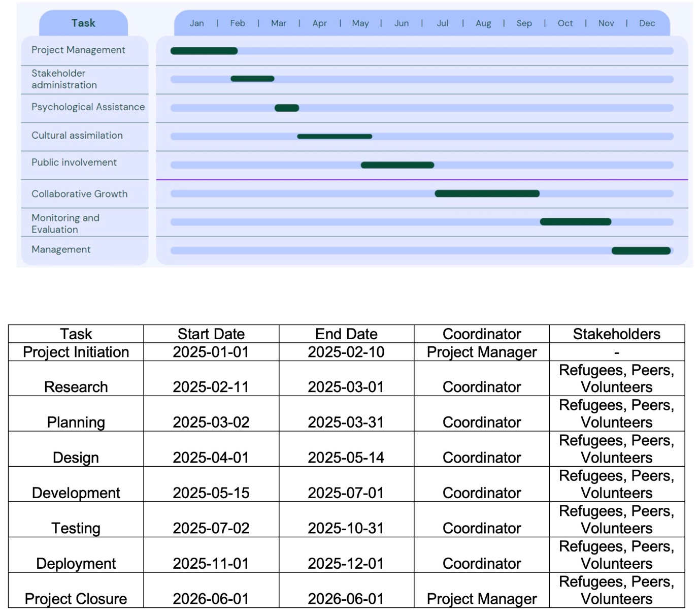Select the Stakeholder administration row label

point(64,79)
